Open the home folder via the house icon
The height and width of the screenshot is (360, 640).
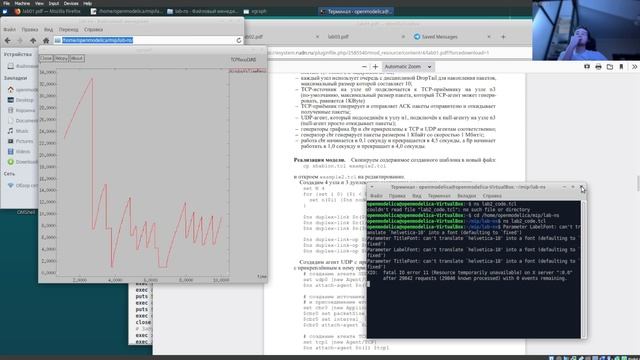[46, 40]
